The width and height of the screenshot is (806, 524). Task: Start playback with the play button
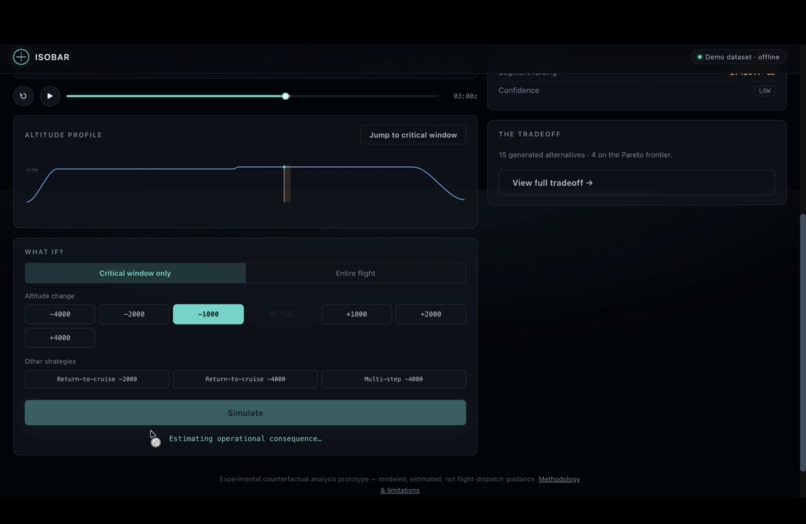[x=50, y=96]
